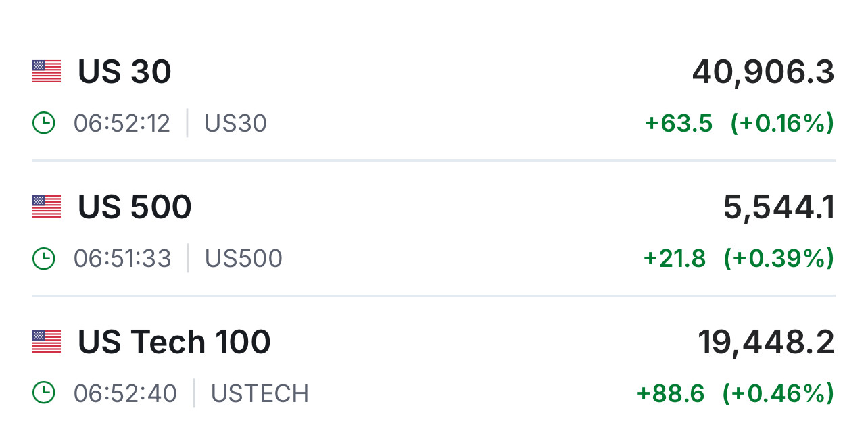868x425 pixels.
Task: Select the USTECH ticker symbol
Action: pos(260,393)
